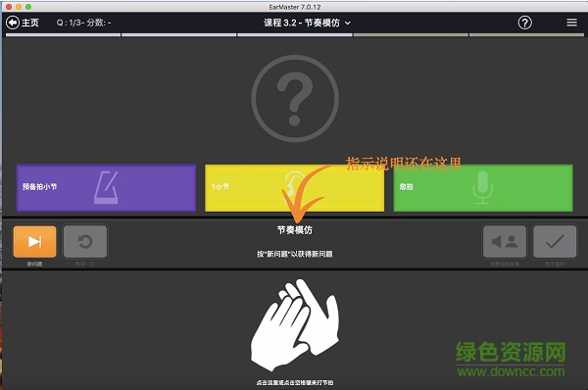Screen dimensions: 588x390
Task: Click the checkmark show-answer button
Action: click(555, 241)
